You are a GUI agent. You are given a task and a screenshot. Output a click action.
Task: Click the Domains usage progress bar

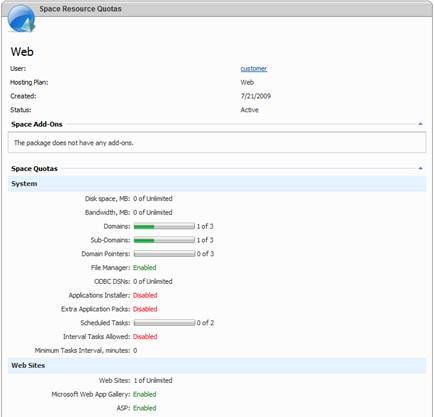tap(164, 226)
